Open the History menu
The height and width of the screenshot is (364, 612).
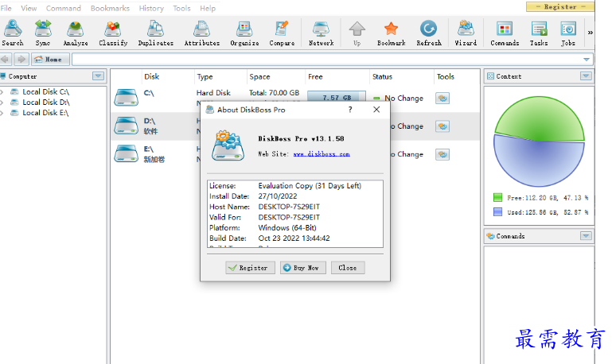pos(151,8)
